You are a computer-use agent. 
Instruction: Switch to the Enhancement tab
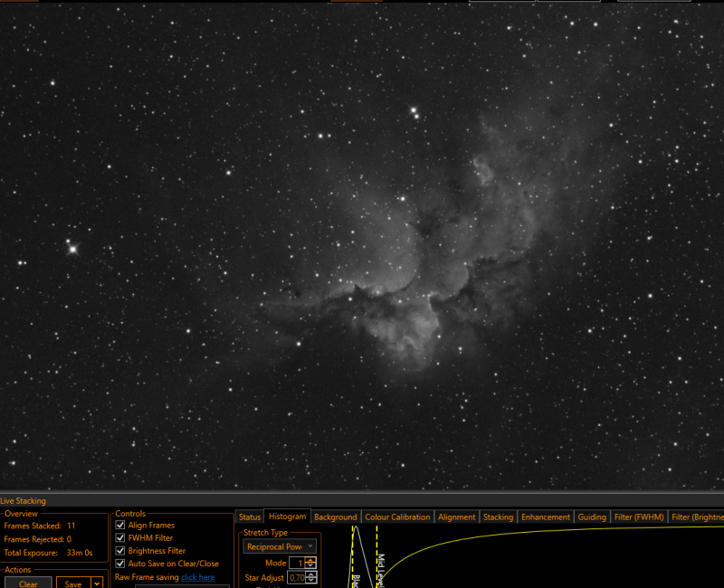point(546,517)
